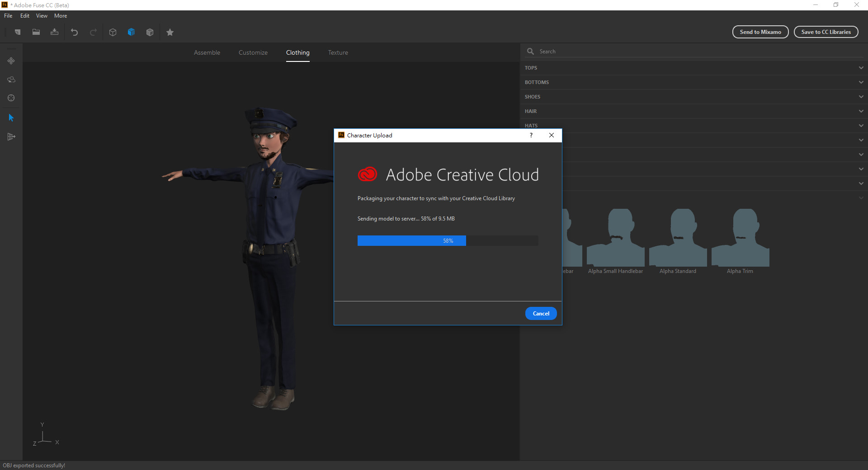This screenshot has height=470, width=868.
Task: Redo with the forward arrow icon
Action: click(93, 32)
